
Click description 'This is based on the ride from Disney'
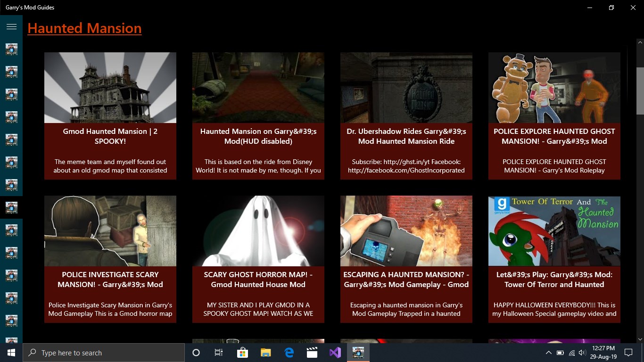[x=258, y=166]
